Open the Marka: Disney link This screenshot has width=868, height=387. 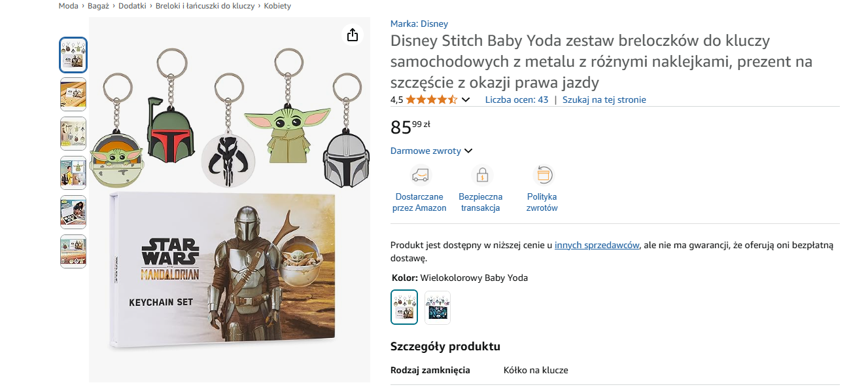pyautogui.click(x=419, y=24)
